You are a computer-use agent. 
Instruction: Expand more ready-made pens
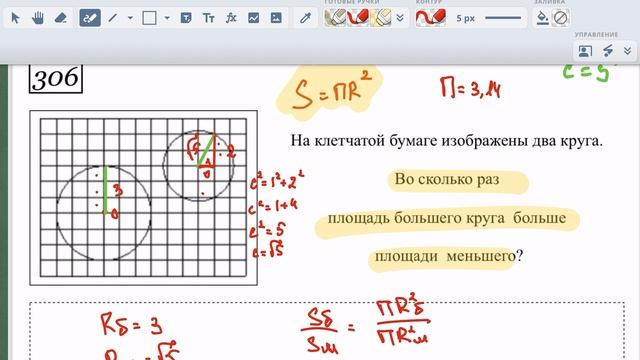click(400, 18)
